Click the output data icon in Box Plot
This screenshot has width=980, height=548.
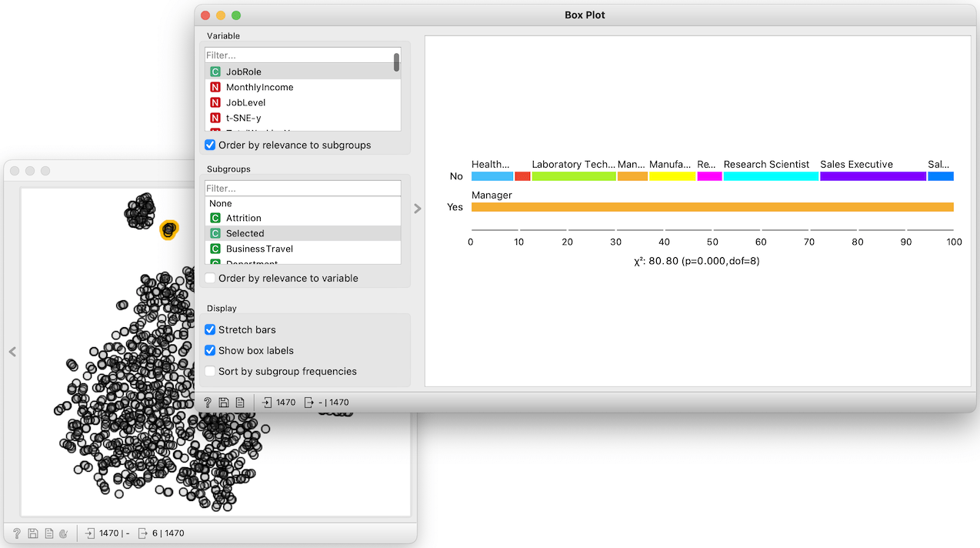click(x=309, y=403)
